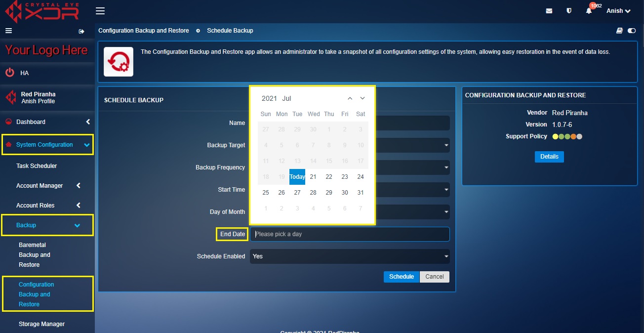Click the Support Policy colored dots

tap(567, 136)
